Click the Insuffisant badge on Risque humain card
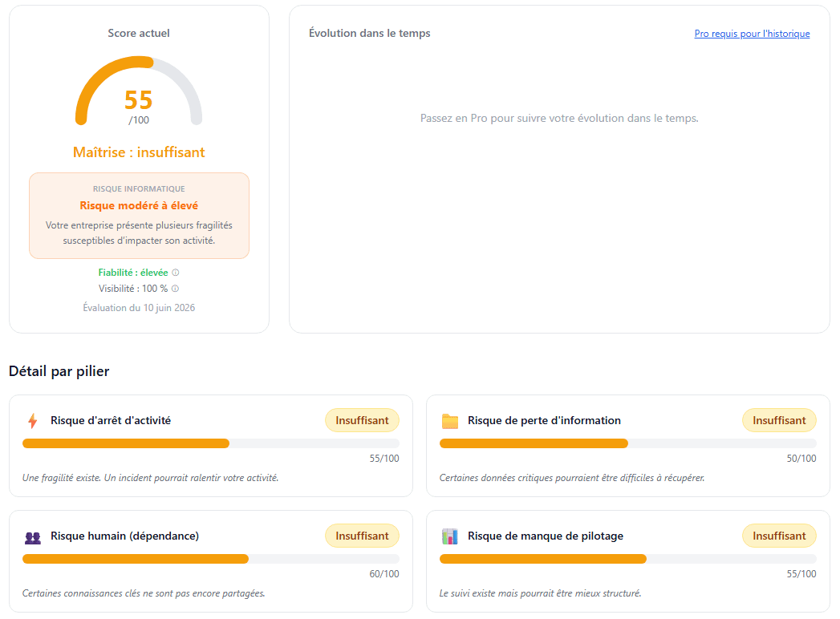The height and width of the screenshot is (619, 840). pyautogui.click(x=362, y=536)
